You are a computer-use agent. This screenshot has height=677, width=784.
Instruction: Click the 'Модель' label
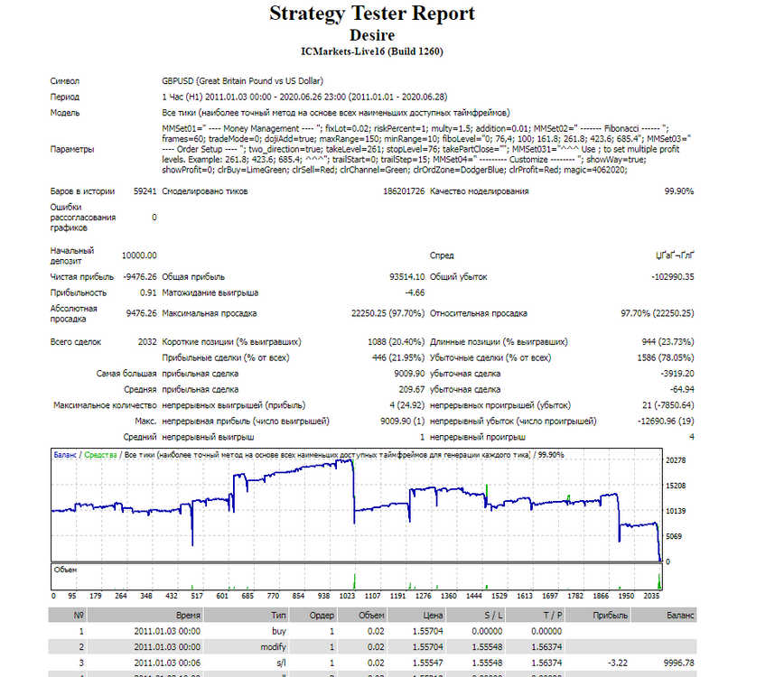click(x=64, y=113)
